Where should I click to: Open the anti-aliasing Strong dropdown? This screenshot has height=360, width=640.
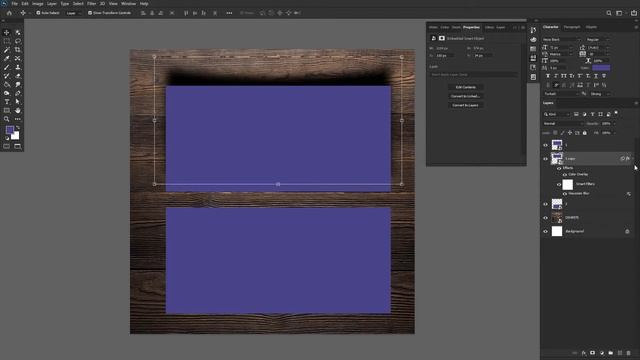(x=600, y=94)
